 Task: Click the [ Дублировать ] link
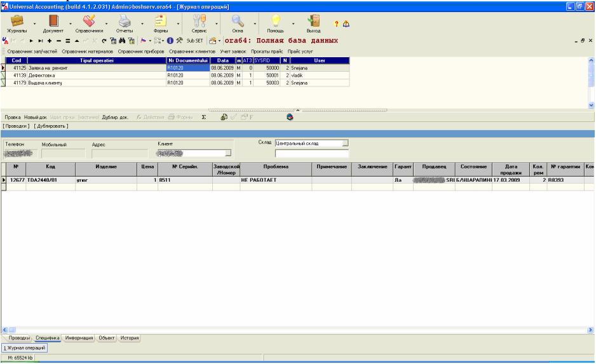pyautogui.click(x=51, y=126)
